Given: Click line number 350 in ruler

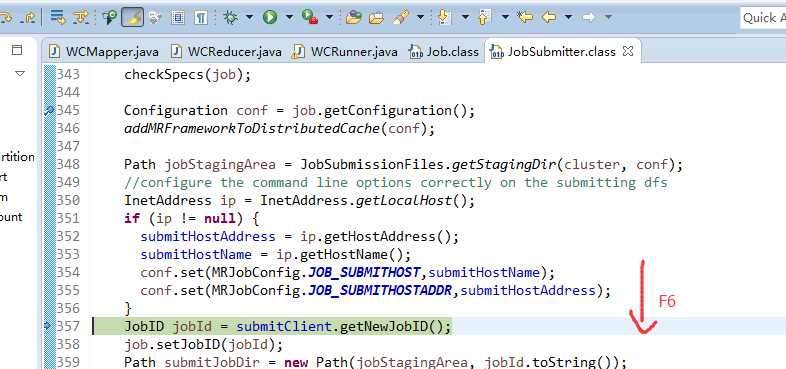Looking at the screenshot, I should [68, 200].
